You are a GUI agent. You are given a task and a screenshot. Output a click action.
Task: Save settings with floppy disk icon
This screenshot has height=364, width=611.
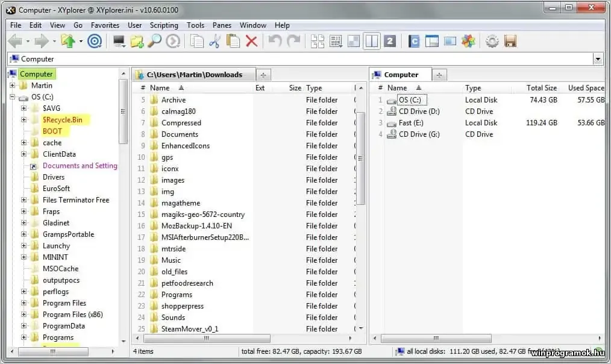pos(510,41)
